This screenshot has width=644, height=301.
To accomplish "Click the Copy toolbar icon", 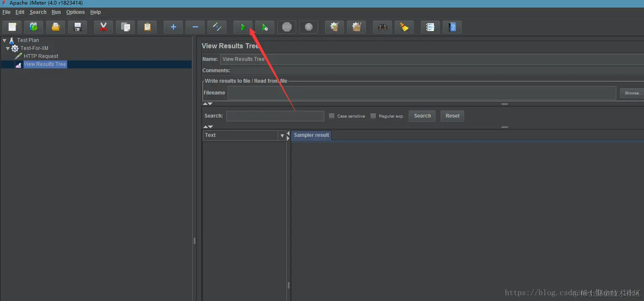I will click(x=125, y=27).
